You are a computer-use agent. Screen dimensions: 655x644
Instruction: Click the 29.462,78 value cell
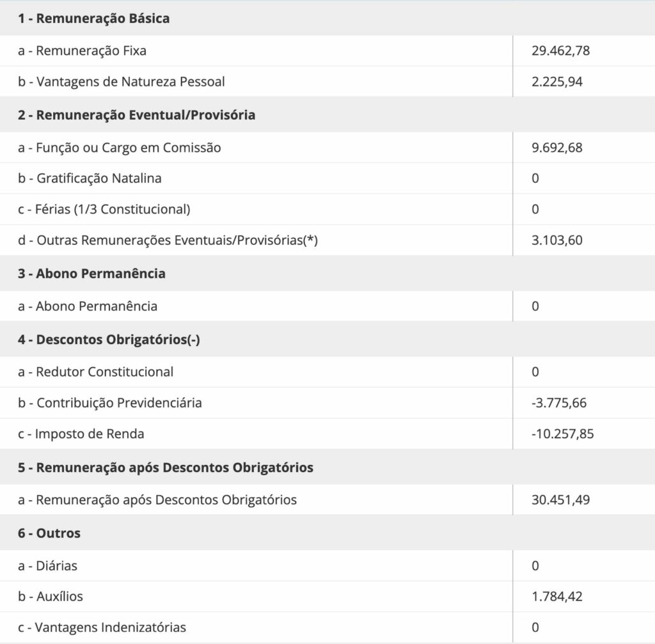560,51
